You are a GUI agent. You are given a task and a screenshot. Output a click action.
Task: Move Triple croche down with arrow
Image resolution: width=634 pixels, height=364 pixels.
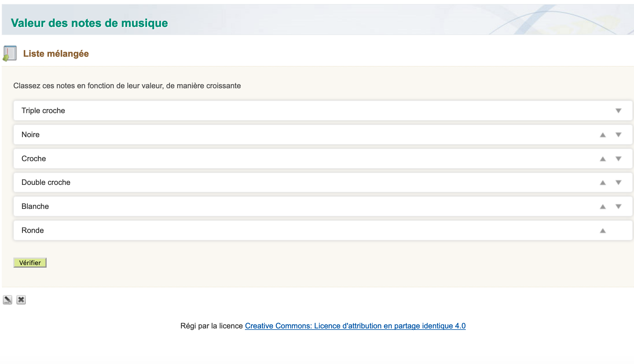[618, 111]
